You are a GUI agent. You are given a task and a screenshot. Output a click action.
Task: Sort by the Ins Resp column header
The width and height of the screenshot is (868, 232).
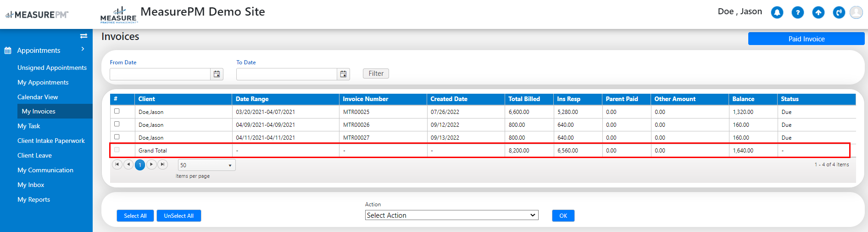point(578,99)
